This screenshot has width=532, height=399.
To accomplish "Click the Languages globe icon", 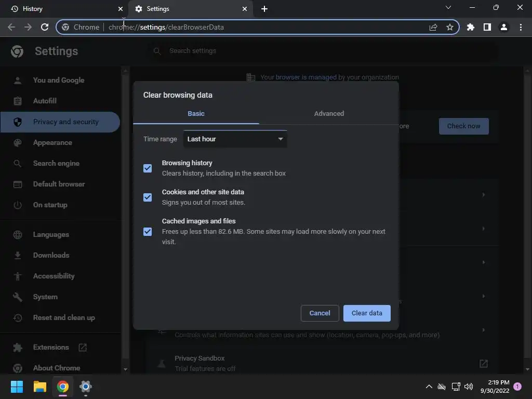I will [x=18, y=234].
